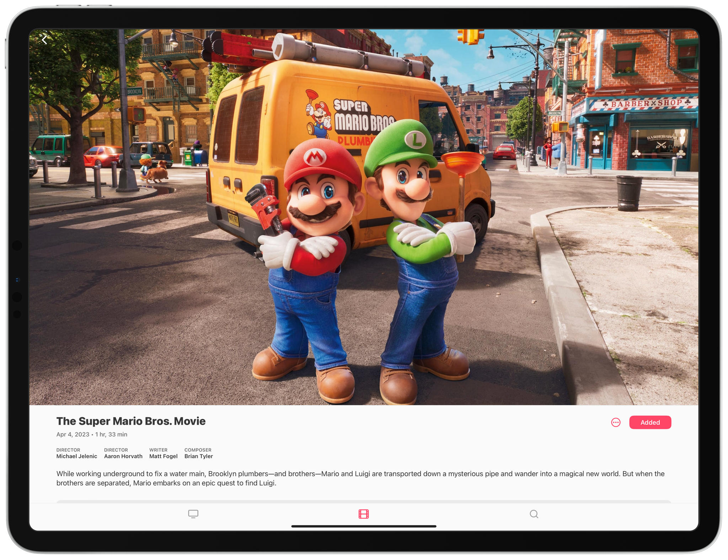
Task: Open director Michael Jelenic's page
Action: click(77, 453)
